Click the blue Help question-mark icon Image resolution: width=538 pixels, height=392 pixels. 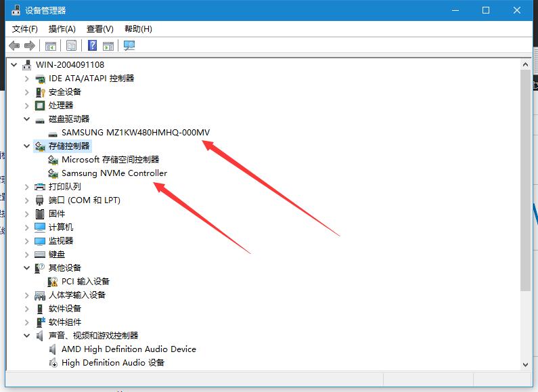click(x=92, y=45)
